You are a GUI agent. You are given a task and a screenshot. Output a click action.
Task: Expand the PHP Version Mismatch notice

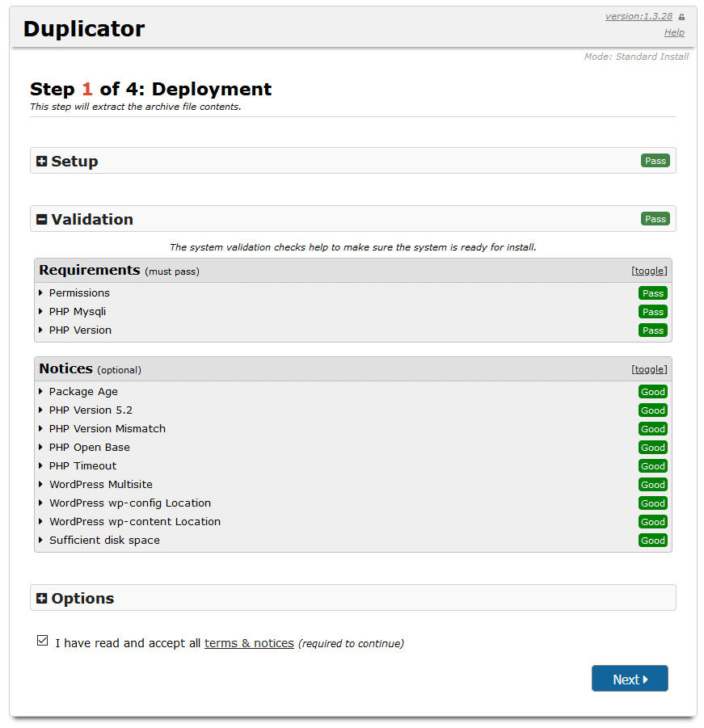coord(107,429)
